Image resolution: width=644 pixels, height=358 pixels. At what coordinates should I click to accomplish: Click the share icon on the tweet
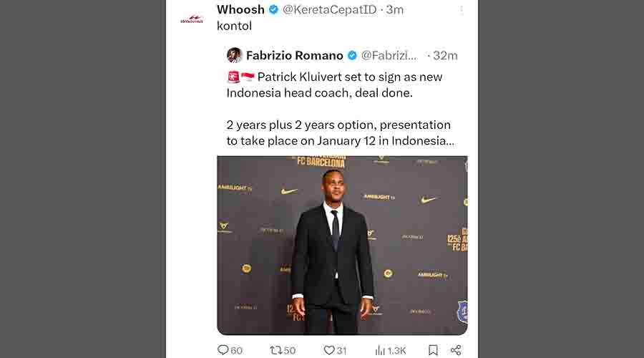click(x=456, y=350)
